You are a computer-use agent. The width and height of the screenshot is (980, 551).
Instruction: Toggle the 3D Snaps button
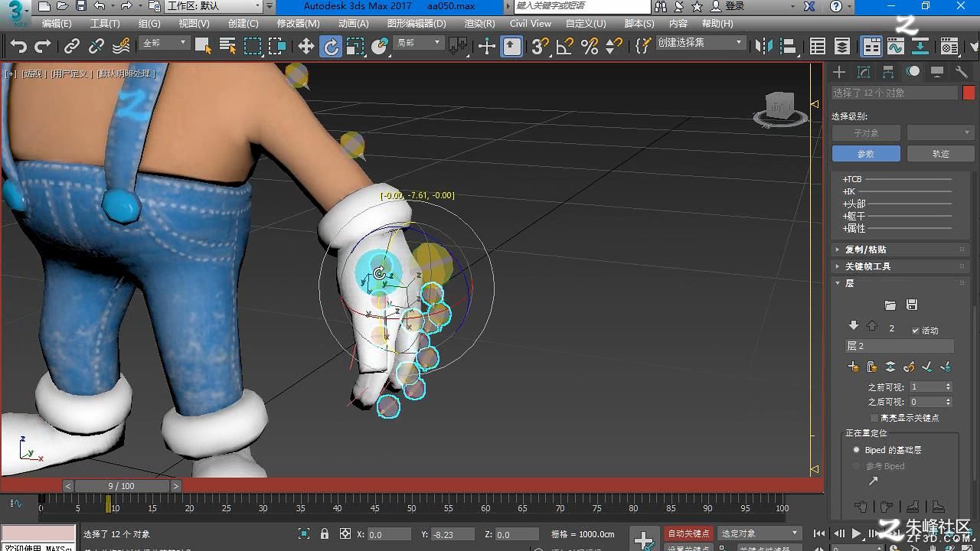[541, 47]
